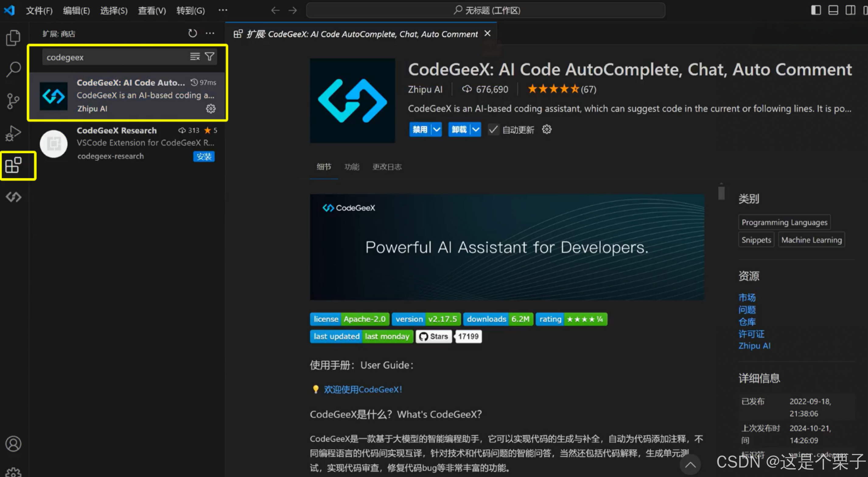Toggle primary sidebar layout button

tap(816, 10)
